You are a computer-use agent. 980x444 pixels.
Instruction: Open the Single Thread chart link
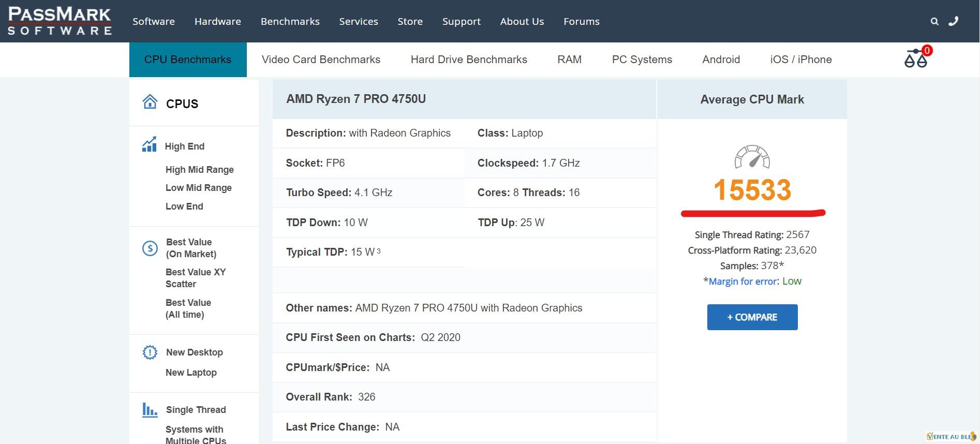pos(196,410)
